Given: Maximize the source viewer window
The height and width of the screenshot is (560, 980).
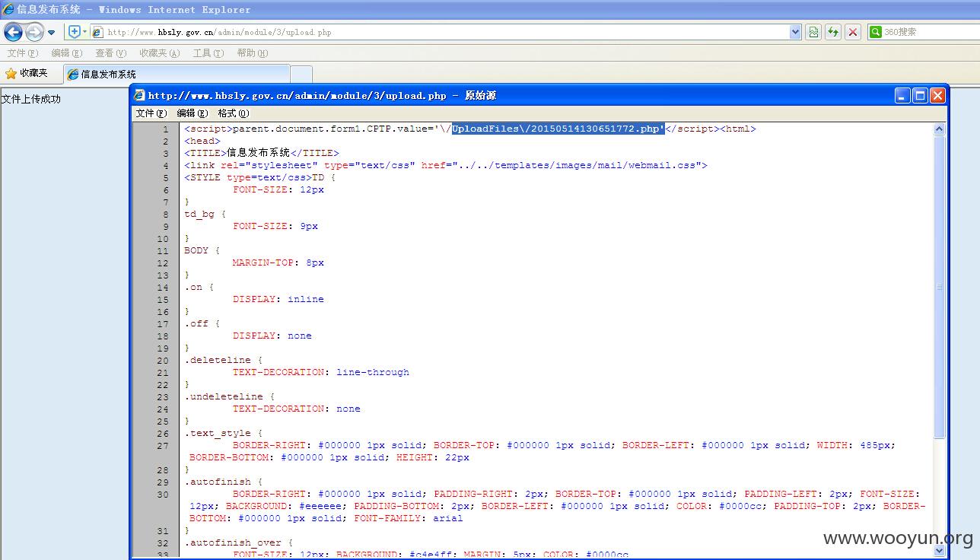Looking at the screenshot, I should point(920,95).
